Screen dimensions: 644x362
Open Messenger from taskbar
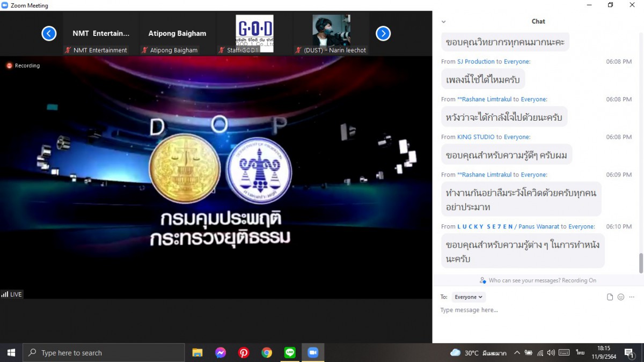tap(221, 353)
